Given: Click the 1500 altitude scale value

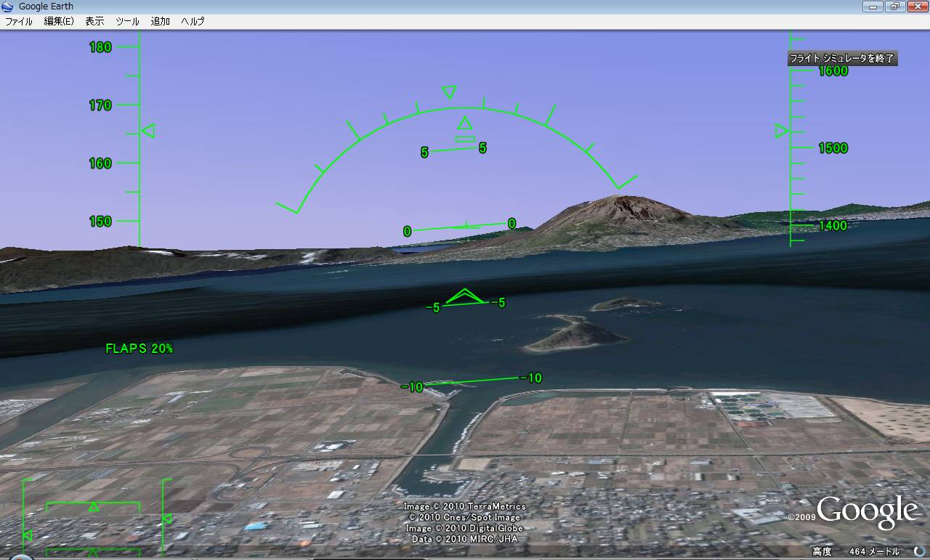Looking at the screenshot, I should [833, 148].
